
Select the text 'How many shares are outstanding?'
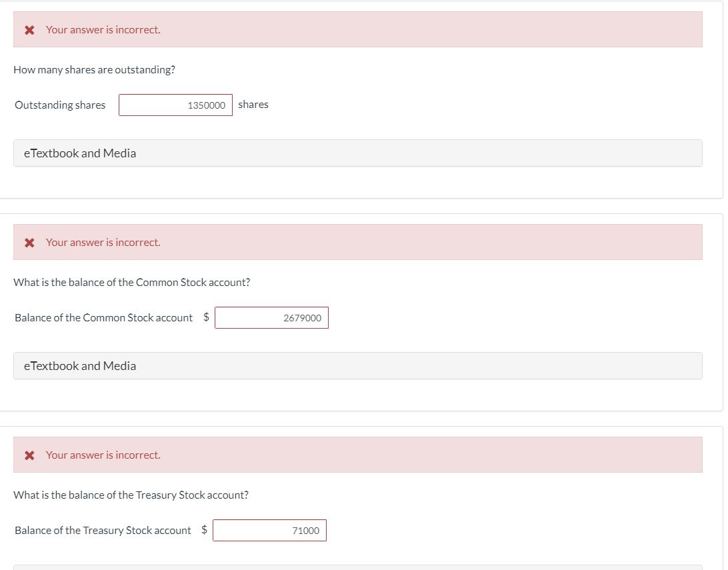click(x=94, y=69)
